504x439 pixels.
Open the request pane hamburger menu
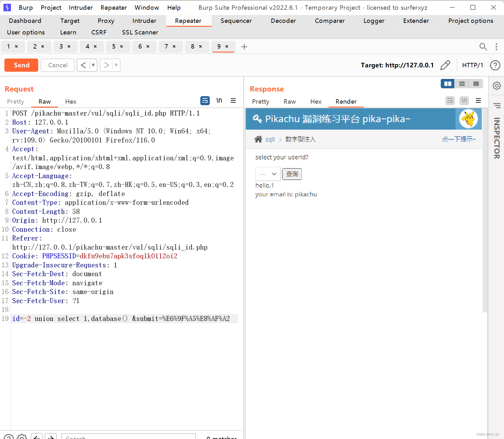(233, 101)
